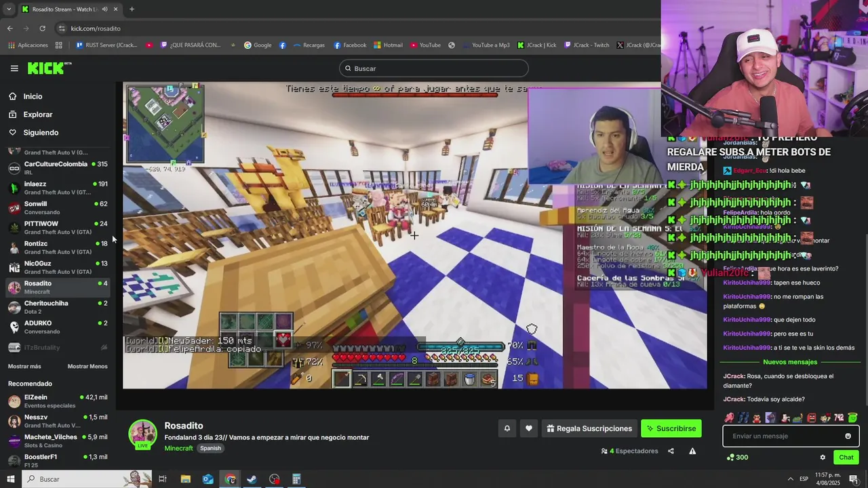Click the Suscribirse button

tap(671, 428)
